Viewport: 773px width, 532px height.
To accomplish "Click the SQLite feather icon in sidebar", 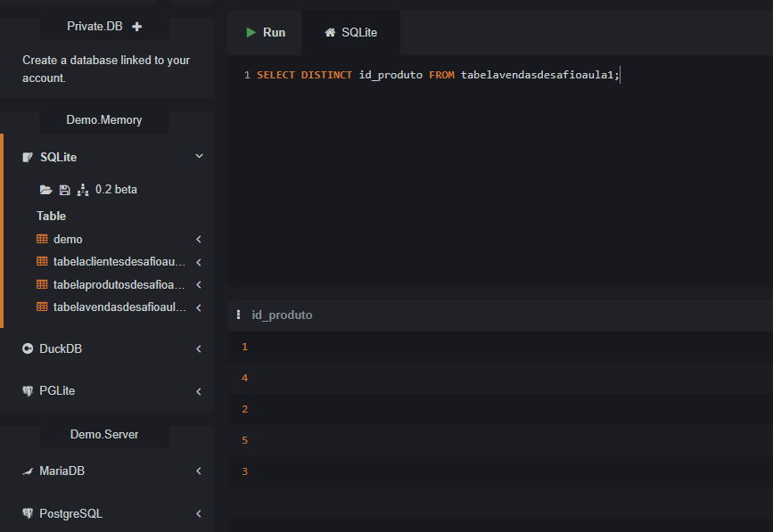I will click(x=28, y=157).
